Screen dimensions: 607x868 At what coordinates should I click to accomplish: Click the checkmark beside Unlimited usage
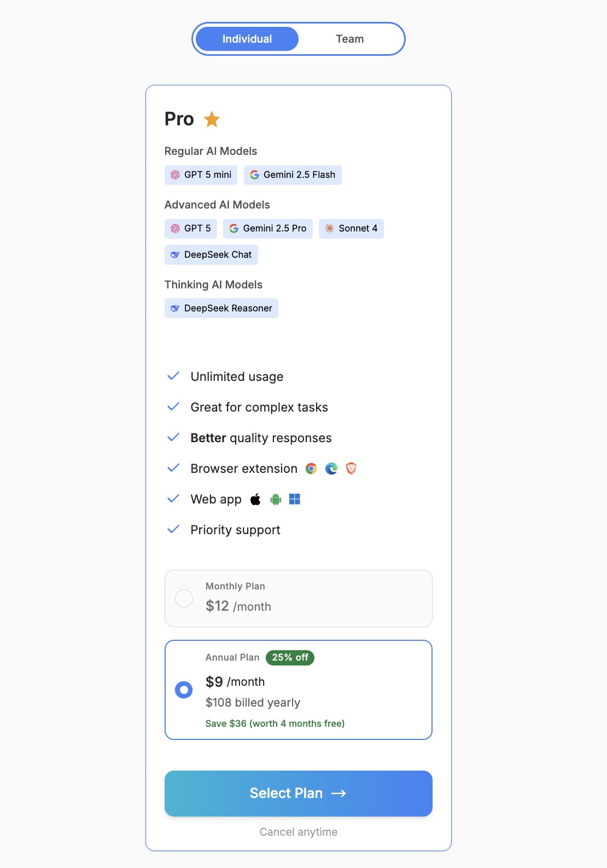173,376
